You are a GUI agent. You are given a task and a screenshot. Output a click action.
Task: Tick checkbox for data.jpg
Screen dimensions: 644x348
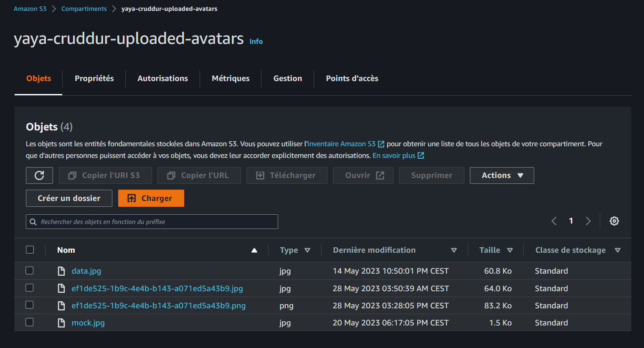(x=30, y=270)
